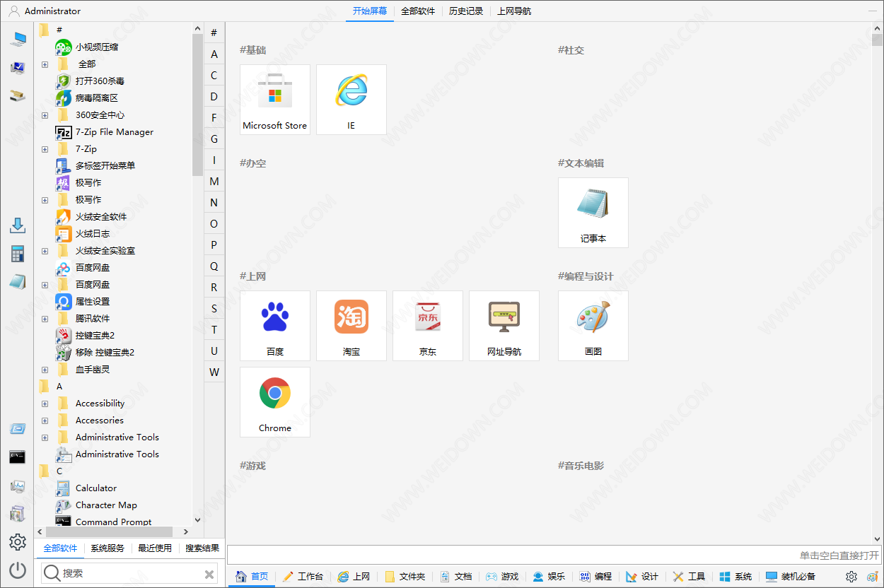This screenshot has height=588, width=884.
Task: Clear the search box with X icon
Action: pyautogui.click(x=209, y=574)
